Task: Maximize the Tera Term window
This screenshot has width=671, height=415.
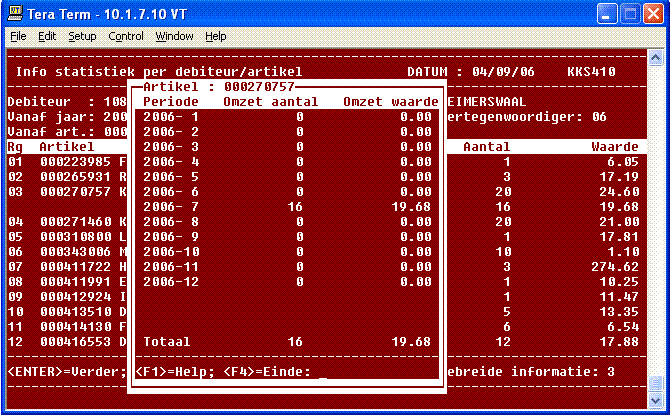Action: coord(628,14)
